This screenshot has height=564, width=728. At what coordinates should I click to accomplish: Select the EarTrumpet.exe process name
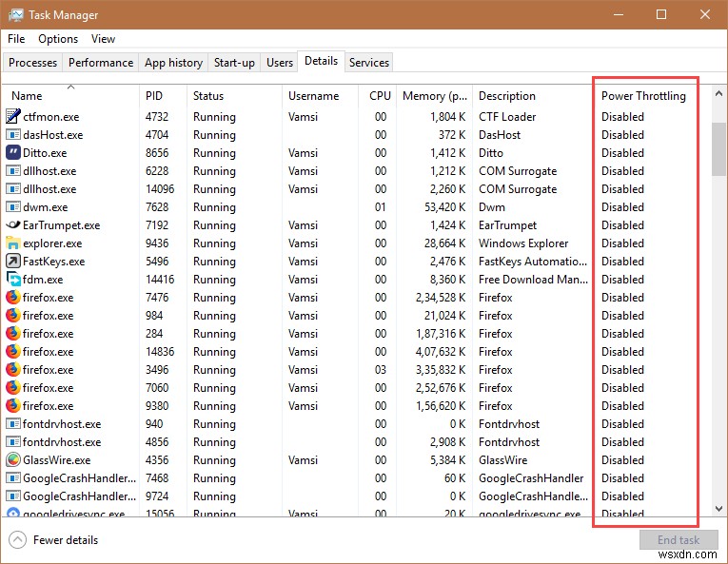pyautogui.click(x=61, y=224)
